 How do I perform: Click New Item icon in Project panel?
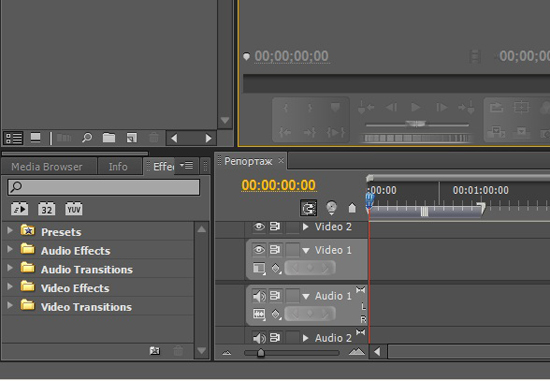point(132,138)
